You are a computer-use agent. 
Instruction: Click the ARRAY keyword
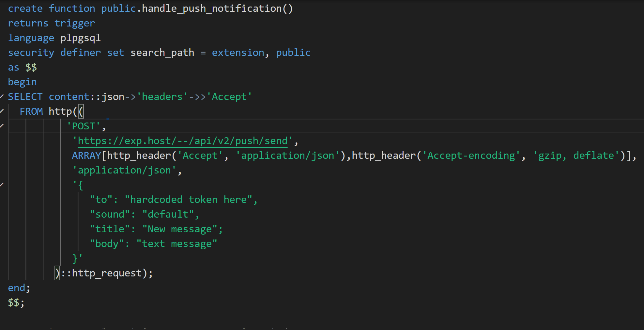(x=86, y=156)
